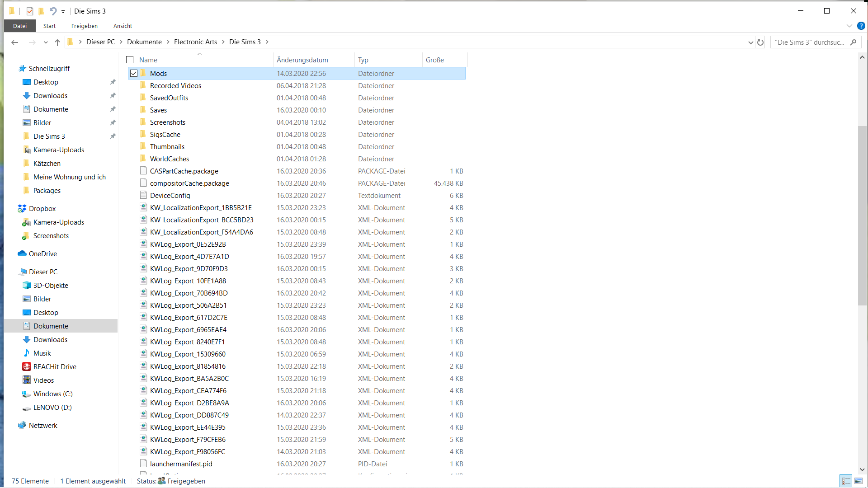The width and height of the screenshot is (868, 488).
Task: Expand the chevron after Dokumente in address bar
Action: tap(168, 42)
